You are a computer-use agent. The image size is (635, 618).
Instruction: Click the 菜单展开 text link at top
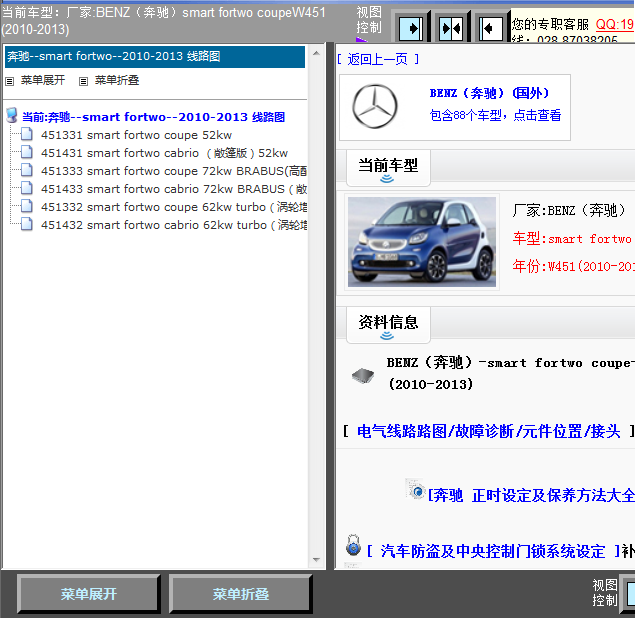pyautogui.click(x=43, y=80)
